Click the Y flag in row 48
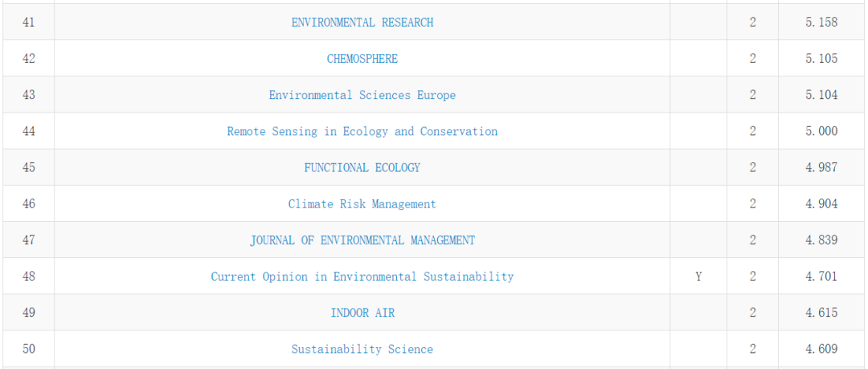The width and height of the screenshot is (868, 369). 698,277
